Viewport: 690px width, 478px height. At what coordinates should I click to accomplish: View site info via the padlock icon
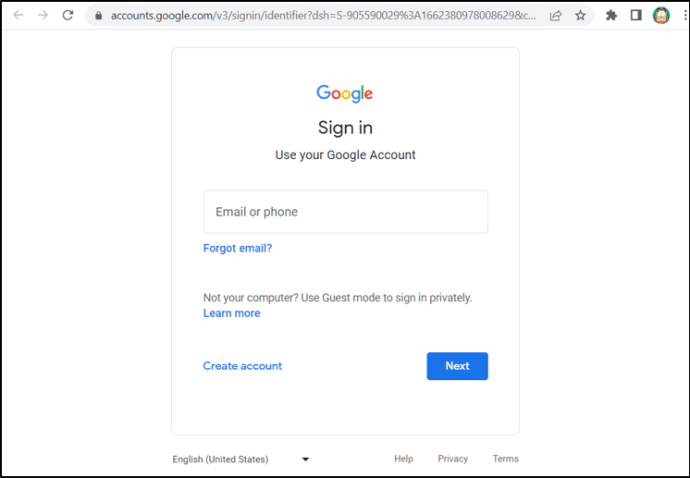[99, 16]
